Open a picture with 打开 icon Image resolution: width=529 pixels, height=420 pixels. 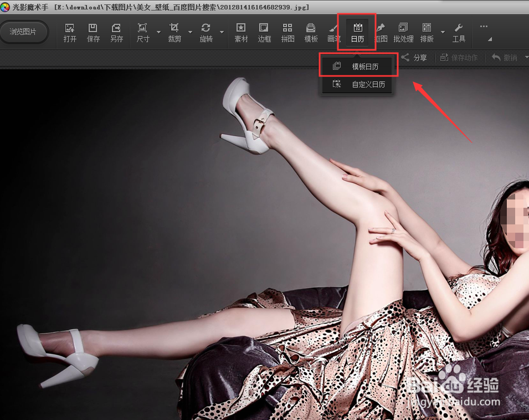(x=70, y=33)
